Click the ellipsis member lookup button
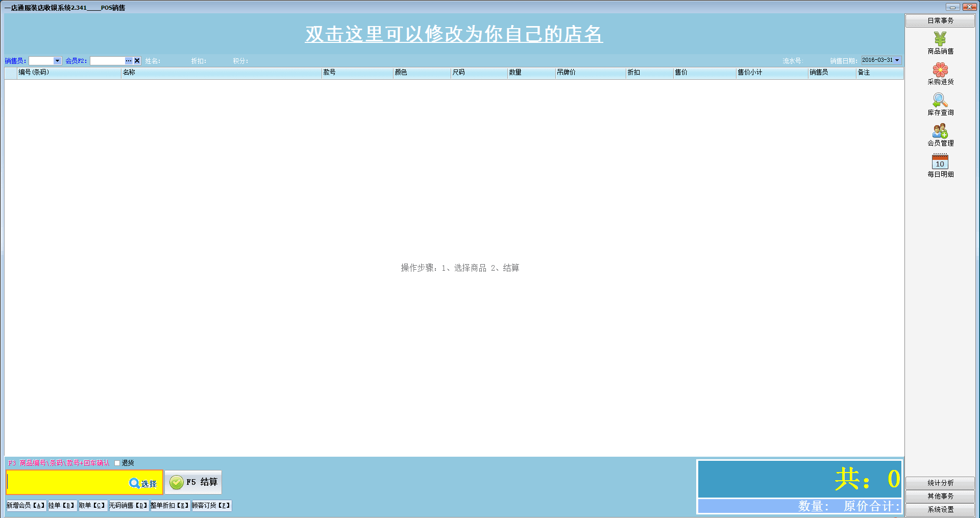The image size is (980, 518). pos(129,61)
